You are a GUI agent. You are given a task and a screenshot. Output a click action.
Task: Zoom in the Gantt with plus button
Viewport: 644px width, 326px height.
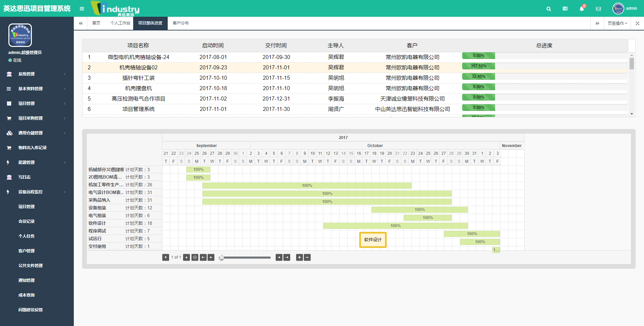[300, 257]
